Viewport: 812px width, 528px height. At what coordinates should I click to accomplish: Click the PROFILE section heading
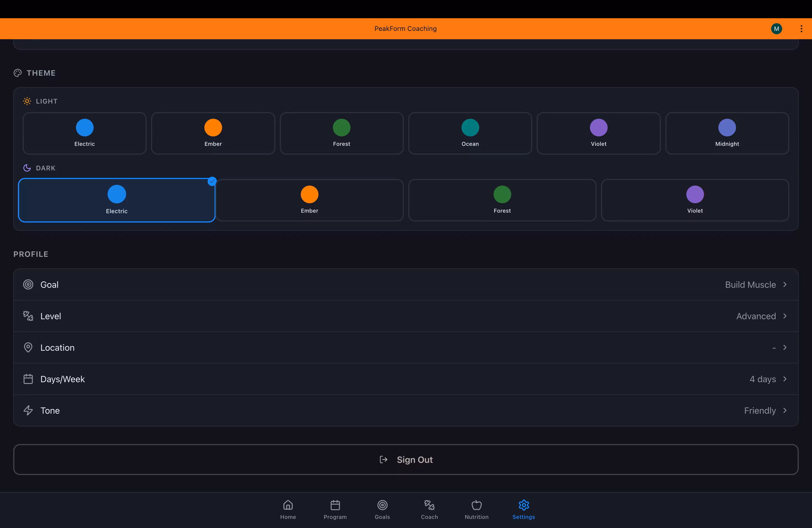[x=31, y=254]
